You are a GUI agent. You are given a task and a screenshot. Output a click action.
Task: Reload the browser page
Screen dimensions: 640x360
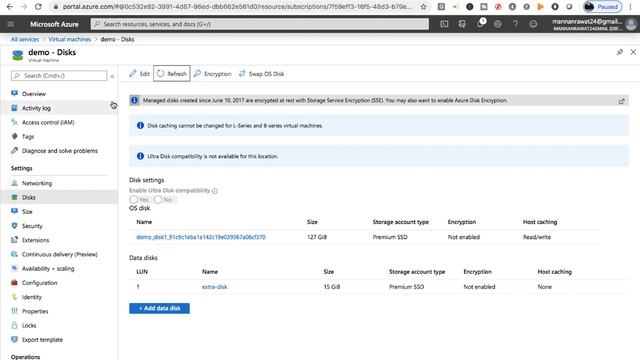pyautogui.click(x=38, y=7)
